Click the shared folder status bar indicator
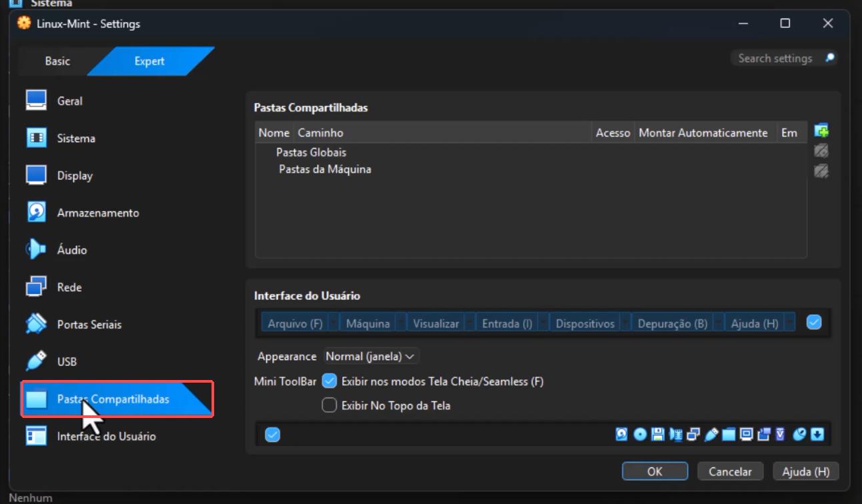This screenshot has width=862, height=504. (729, 435)
